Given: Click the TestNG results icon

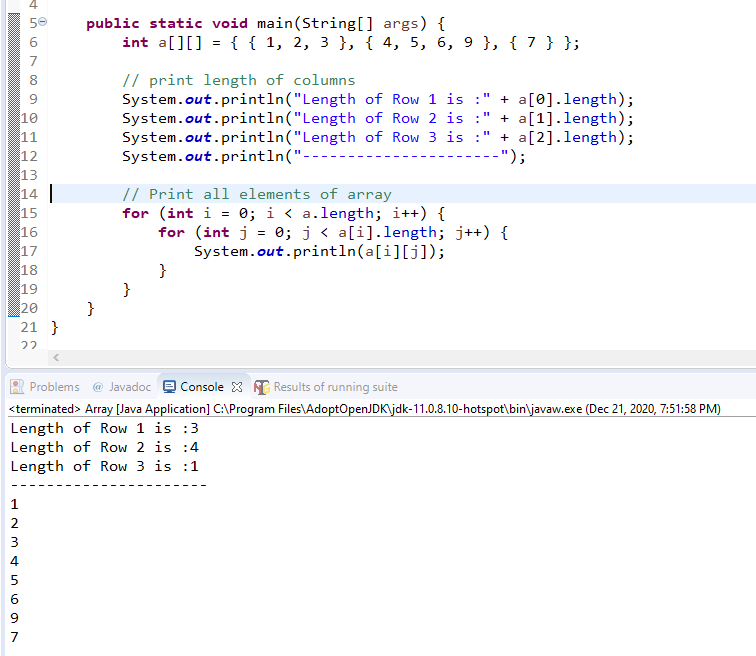Looking at the screenshot, I should pos(261,387).
